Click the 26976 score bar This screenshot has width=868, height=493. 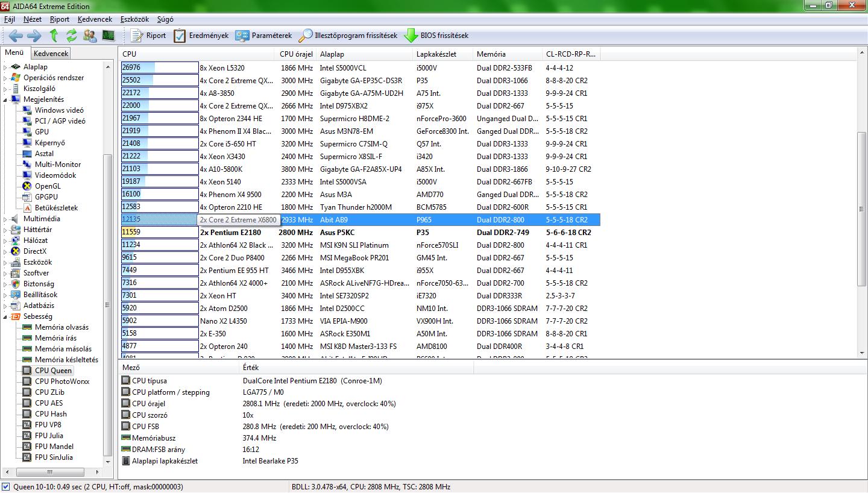click(x=160, y=68)
